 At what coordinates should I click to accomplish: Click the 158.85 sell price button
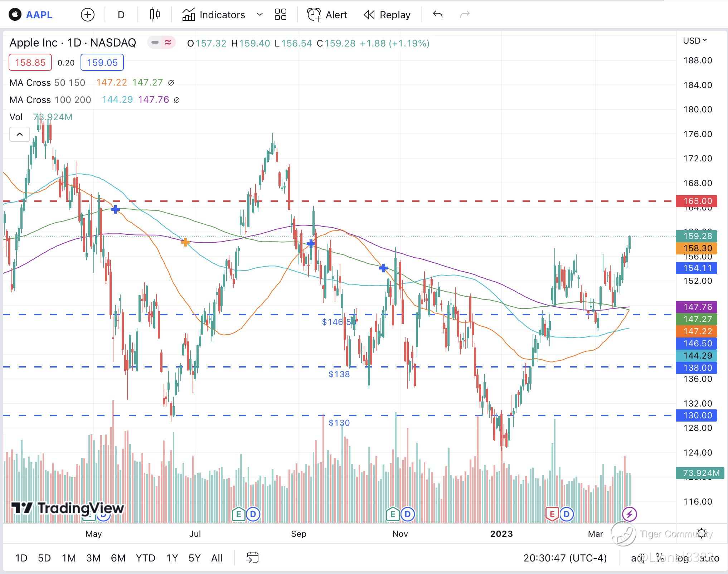point(30,63)
